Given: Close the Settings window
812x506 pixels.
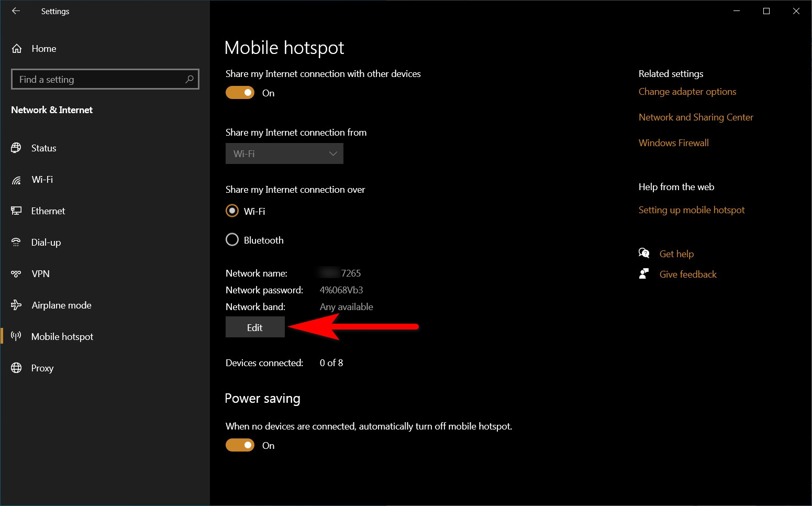Looking at the screenshot, I should (796, 11).
